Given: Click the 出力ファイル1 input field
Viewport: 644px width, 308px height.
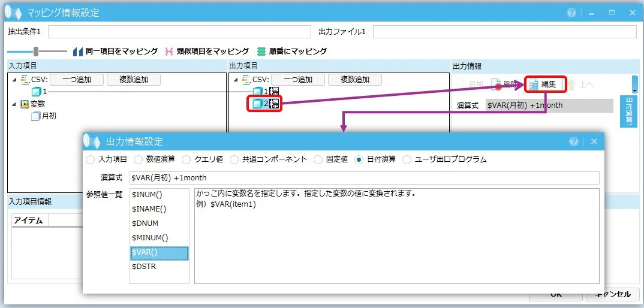Looking at the screenshot, I should pos(505,32).
